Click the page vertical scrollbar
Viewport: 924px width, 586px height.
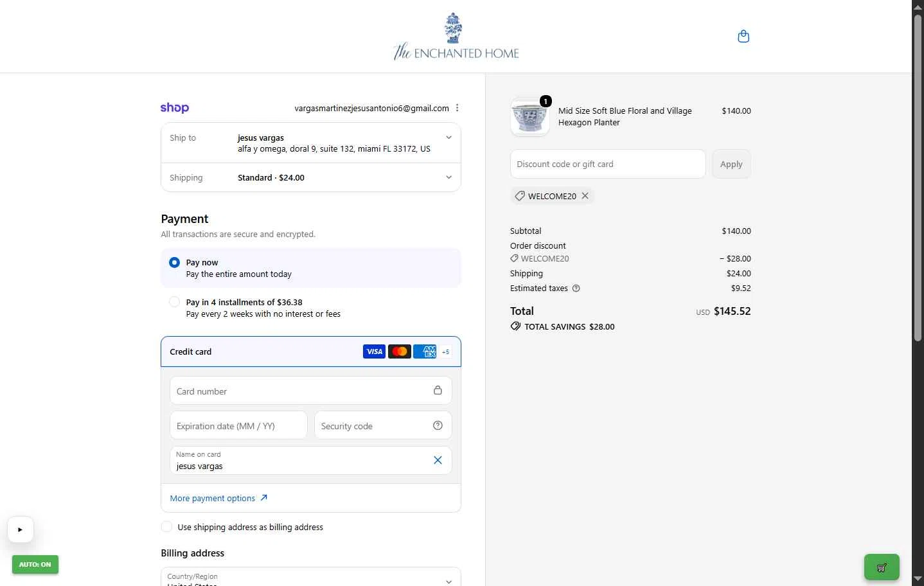click(918, 177)
